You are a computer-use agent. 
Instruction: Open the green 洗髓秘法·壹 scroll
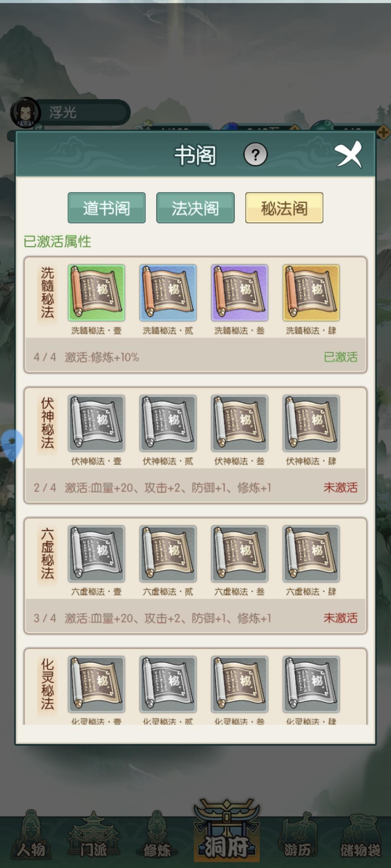96,293
